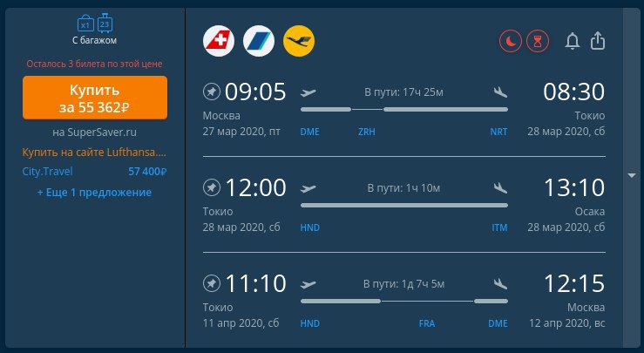Screen dimensions: 644x353
Task: Click the blue-striped airline logo
Action: (x=259, y=41)
